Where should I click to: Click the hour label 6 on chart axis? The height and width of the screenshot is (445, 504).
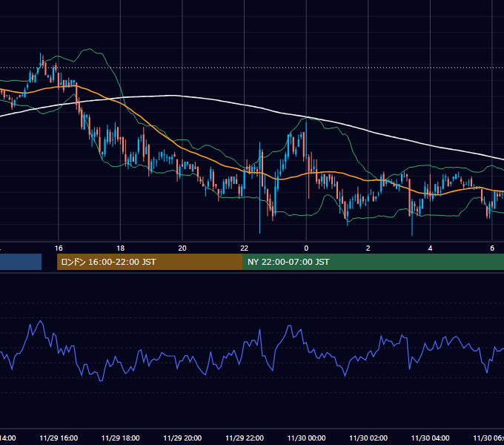(x=492, y=248)
